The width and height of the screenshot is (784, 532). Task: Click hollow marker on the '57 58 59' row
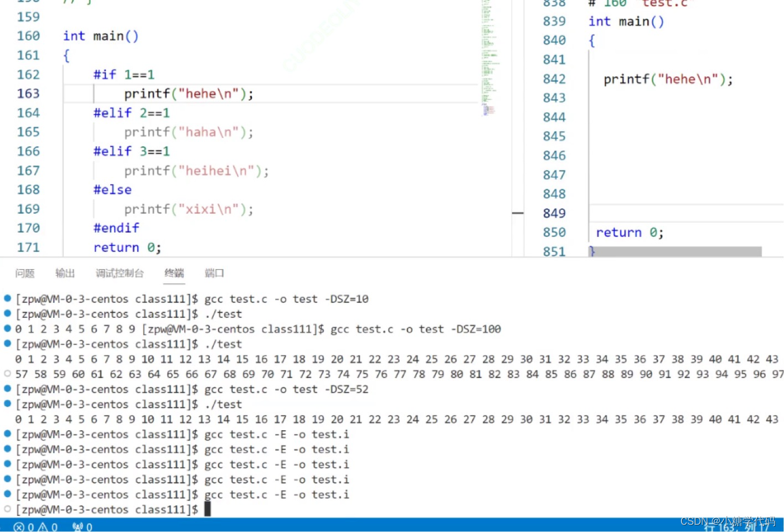[8, 374]
